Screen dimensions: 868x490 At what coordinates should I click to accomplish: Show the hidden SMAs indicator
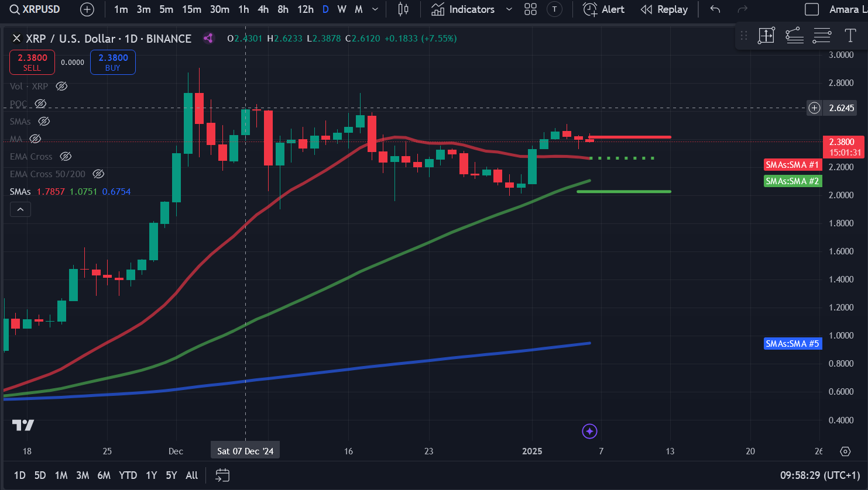pos(44,121)
